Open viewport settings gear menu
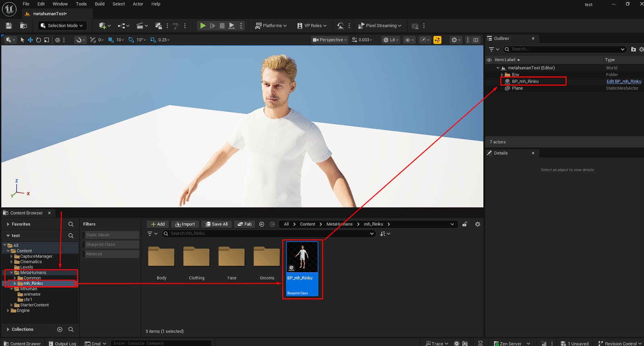The height and width of the screenshot is (346, 644). click(x=456, y=40)
